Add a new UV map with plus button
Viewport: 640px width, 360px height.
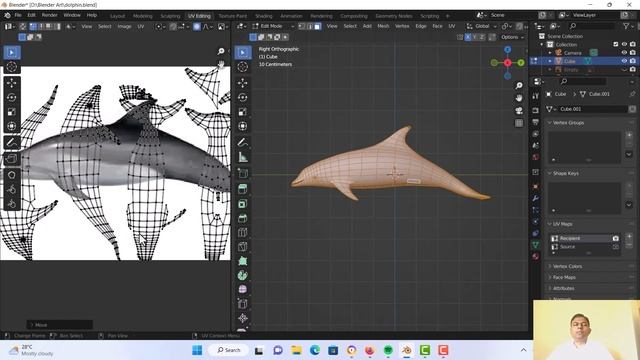pyautogui.click(x=629, y=236)
